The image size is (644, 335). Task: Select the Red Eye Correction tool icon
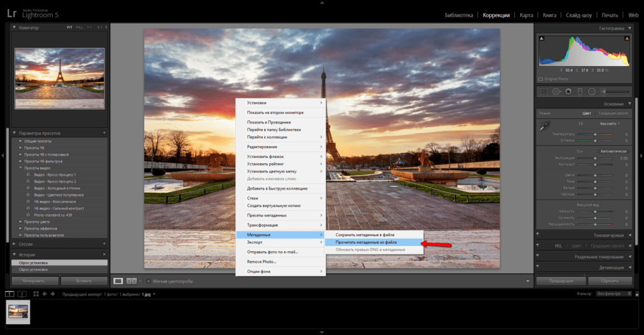(569, 92)
